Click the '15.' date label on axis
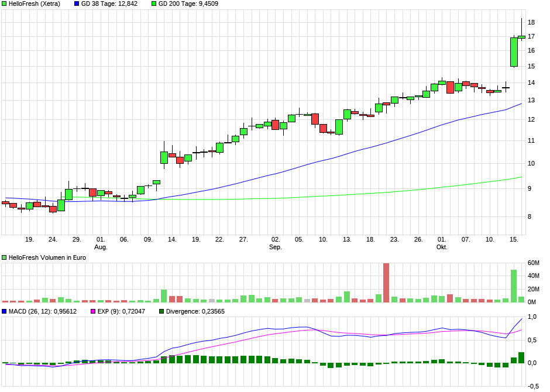Screen dimensions: 550x392 [514, 239]
